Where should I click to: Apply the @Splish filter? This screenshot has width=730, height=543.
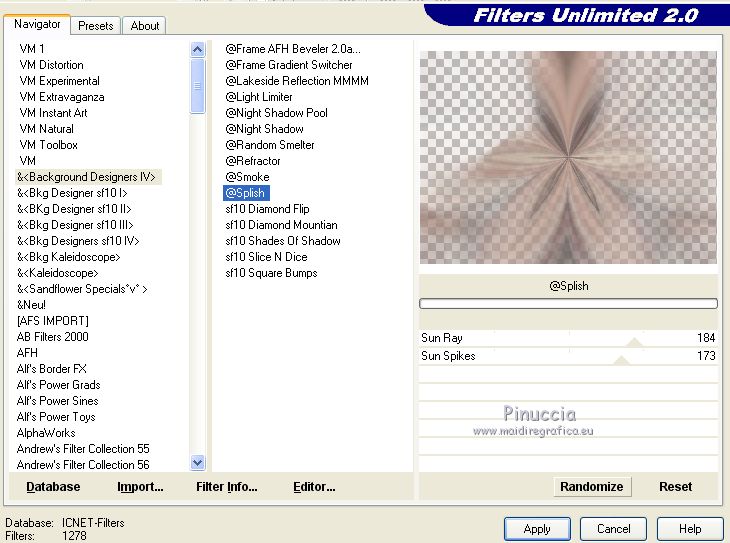[537, 529]
